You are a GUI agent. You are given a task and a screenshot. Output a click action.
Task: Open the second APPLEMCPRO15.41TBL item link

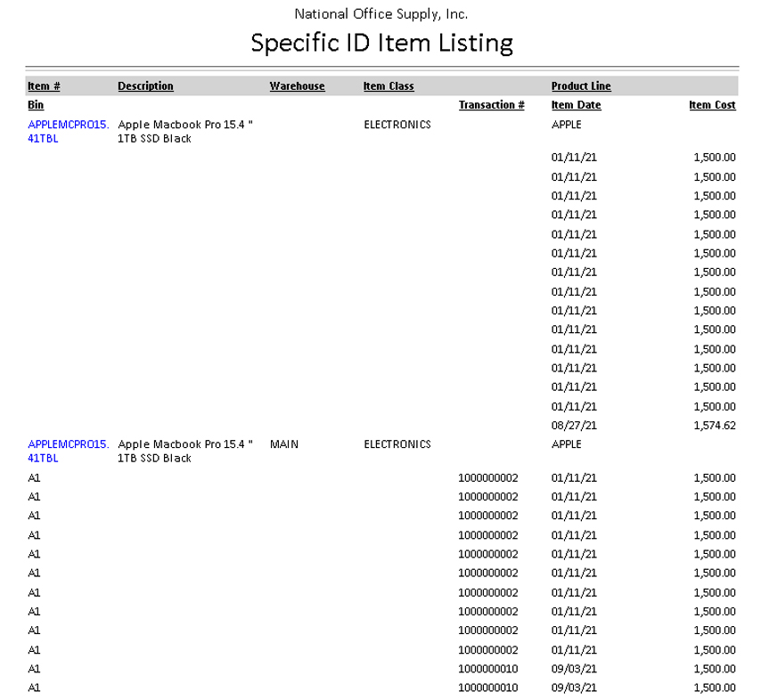click(x=68, y=444)
